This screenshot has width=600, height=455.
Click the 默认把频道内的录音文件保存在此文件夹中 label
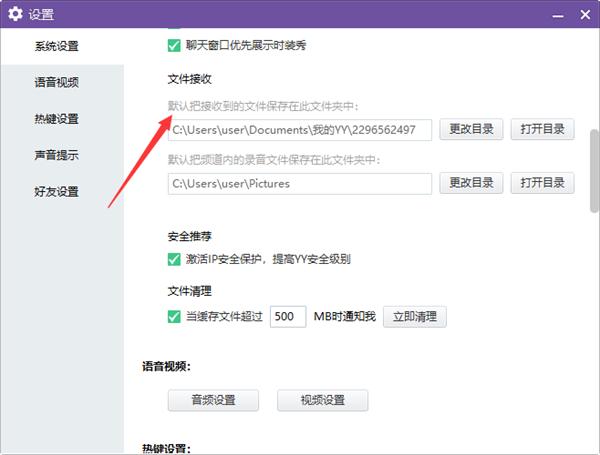click(x=274, y=160)
